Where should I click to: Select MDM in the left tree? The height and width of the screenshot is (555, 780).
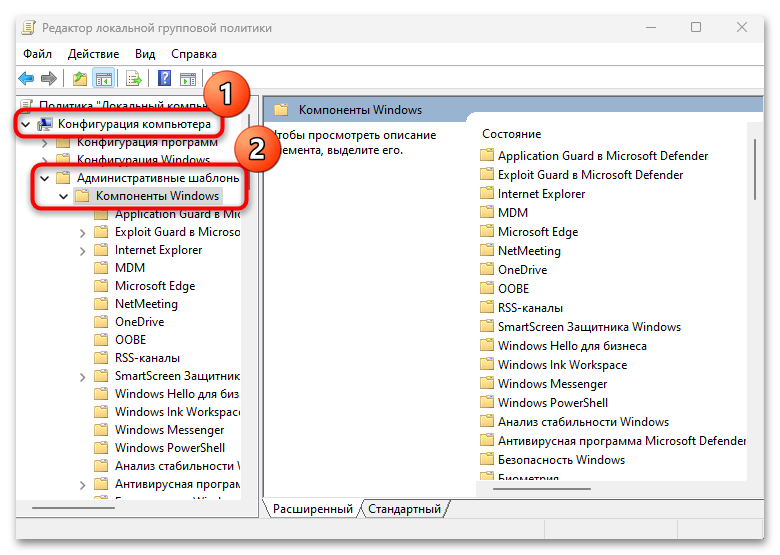pyautogui.click(x=130, y=268)
